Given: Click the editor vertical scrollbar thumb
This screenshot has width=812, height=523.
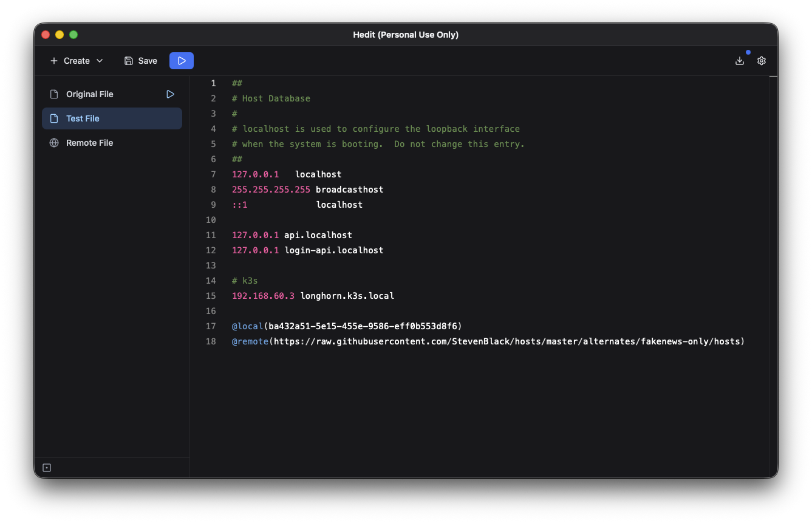Looking at the screenshot, I should (x=773, y=77).
